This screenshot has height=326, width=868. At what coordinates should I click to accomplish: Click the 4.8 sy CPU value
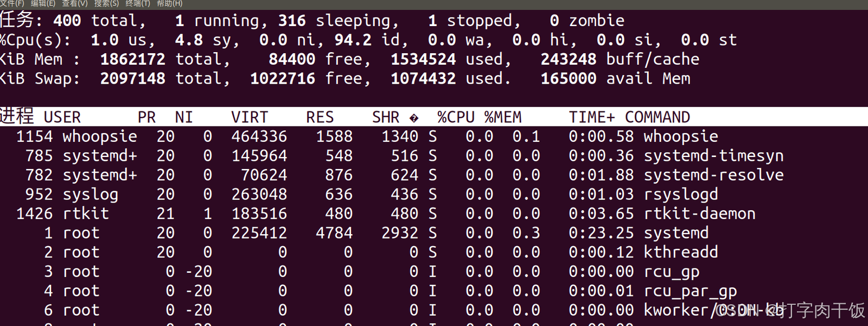pyautogui.click(x=189, y=40)
